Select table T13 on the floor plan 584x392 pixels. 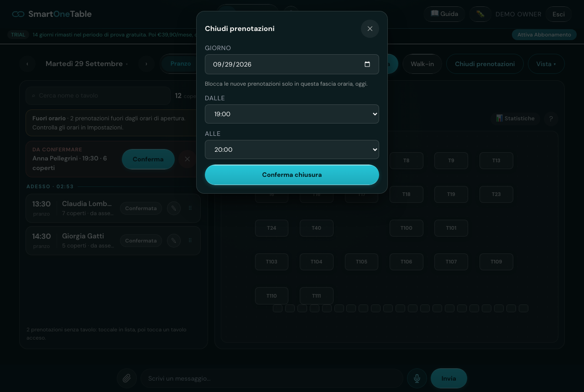(x=496, y=160)
